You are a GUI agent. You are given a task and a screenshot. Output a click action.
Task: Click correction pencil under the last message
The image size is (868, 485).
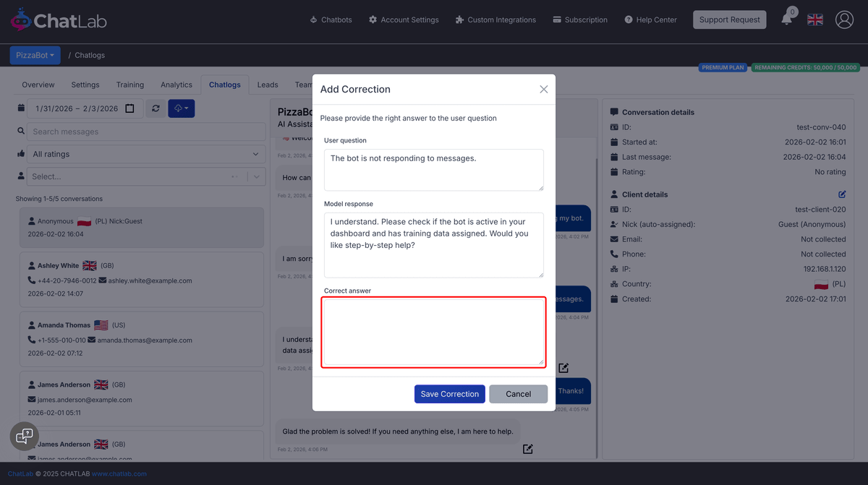click(x=527, y=449)
